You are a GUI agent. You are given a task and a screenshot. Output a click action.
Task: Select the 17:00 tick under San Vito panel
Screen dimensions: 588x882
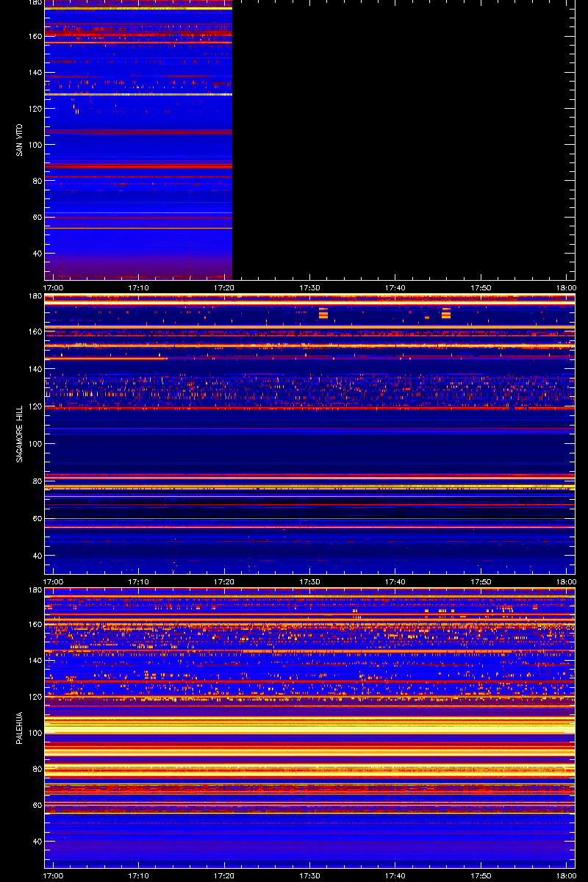[x=53, y=288]
